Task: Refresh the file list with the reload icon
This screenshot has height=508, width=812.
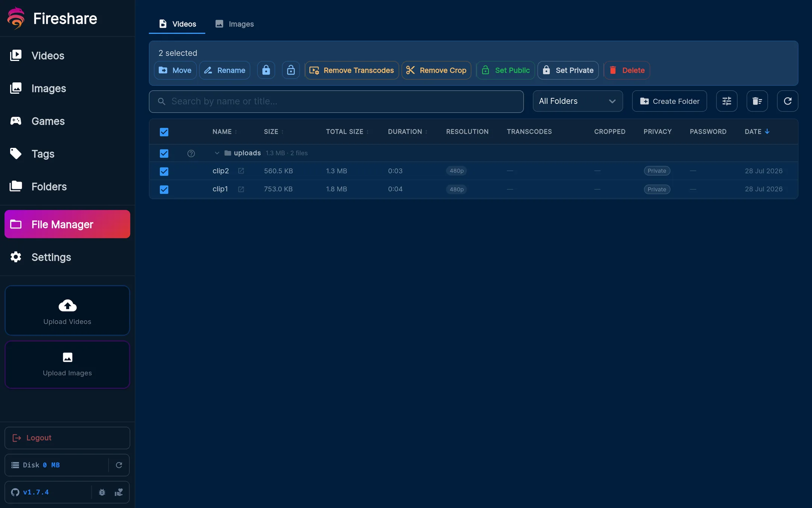Action: tap(788, 101)
